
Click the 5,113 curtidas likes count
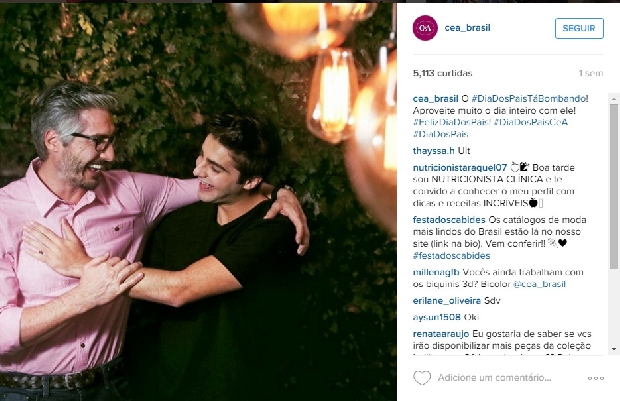pos(442,73)
